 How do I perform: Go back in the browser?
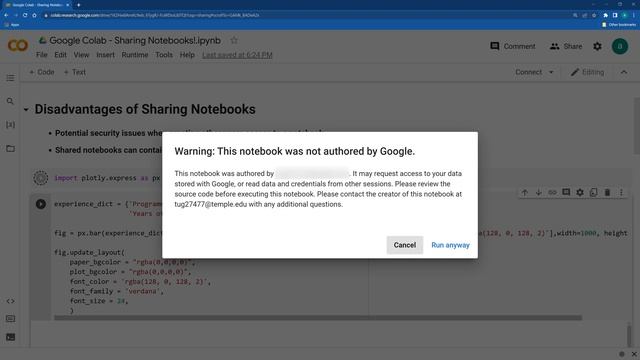[x=6, y=15]
